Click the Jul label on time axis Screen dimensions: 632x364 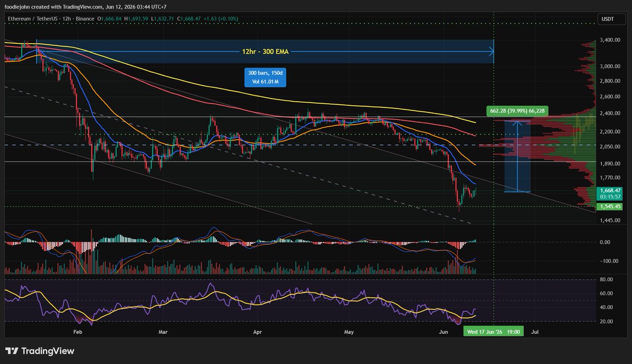(535, 332)
